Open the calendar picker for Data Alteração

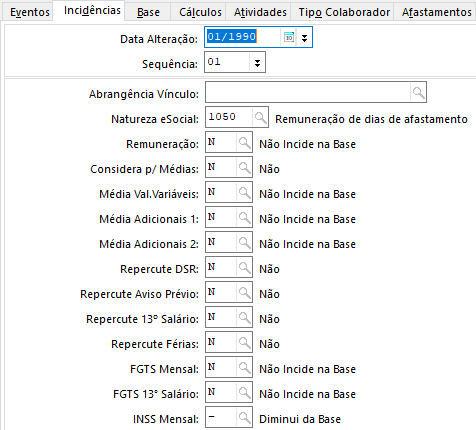click(x=289, y=37)
